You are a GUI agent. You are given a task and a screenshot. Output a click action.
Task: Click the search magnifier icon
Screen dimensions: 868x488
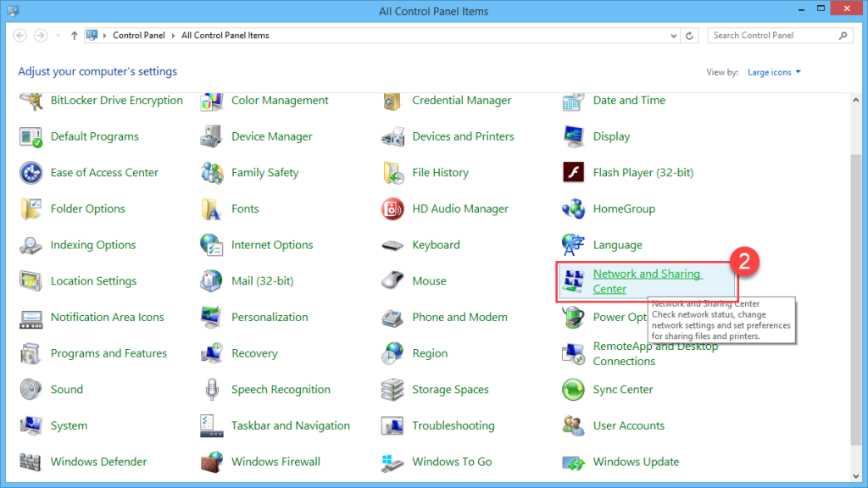pos(843,36)
